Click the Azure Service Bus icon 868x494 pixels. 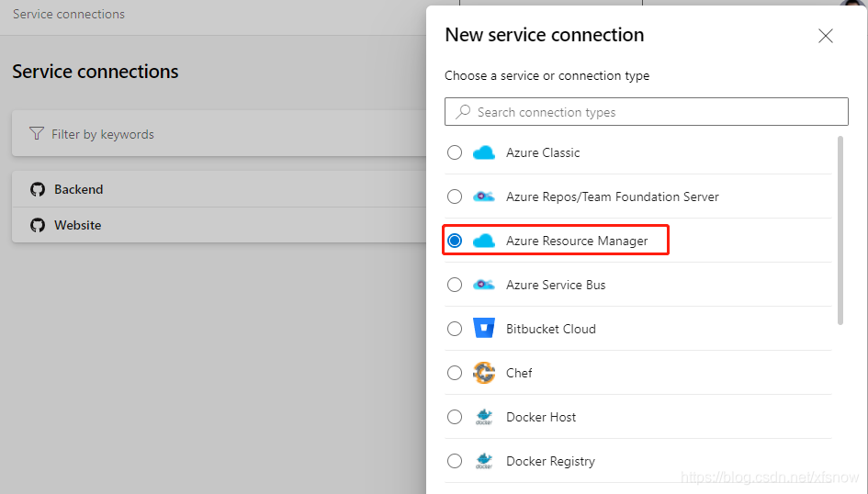coord(484,285)
